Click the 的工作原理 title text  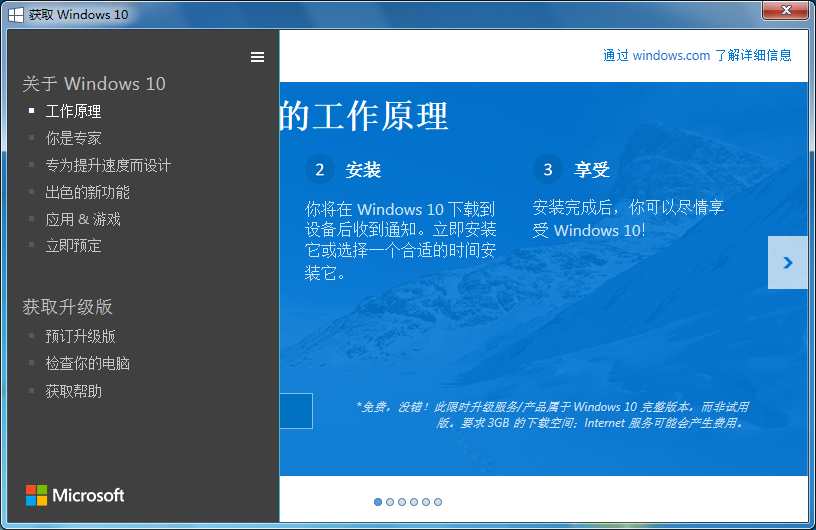coord(364,116)
